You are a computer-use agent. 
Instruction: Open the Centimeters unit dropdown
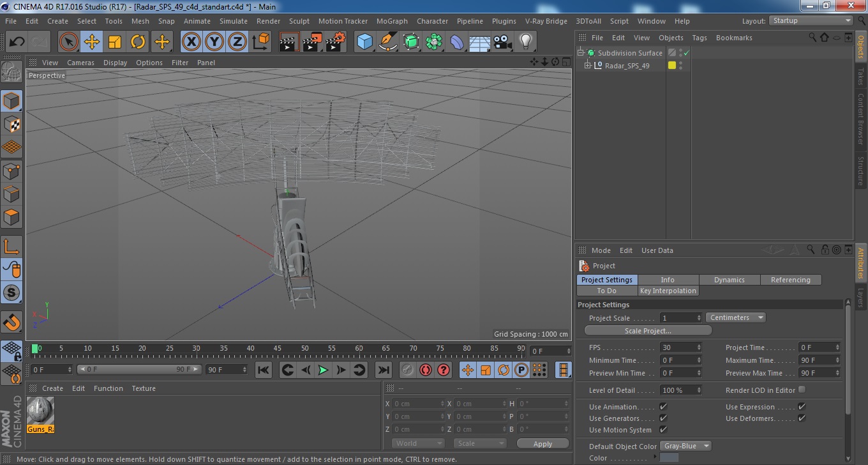coord(736,317)
